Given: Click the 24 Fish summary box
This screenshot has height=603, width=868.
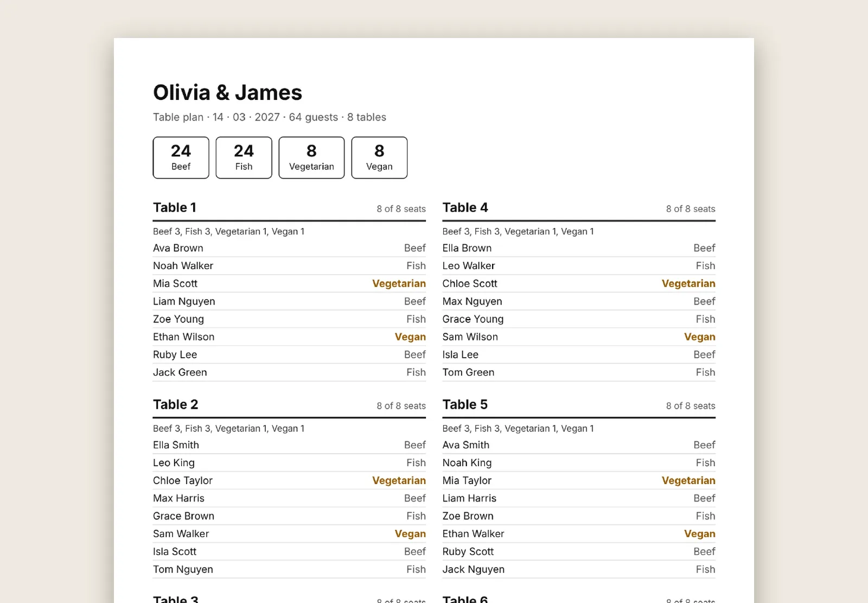Looking at the screenshot, I should pyautogui.click(x=244, y=157).
